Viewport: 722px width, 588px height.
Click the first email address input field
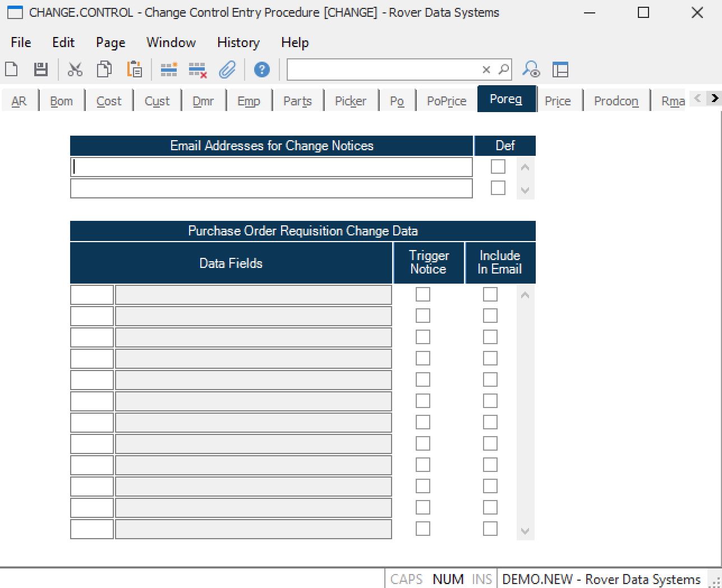[272, 167]
